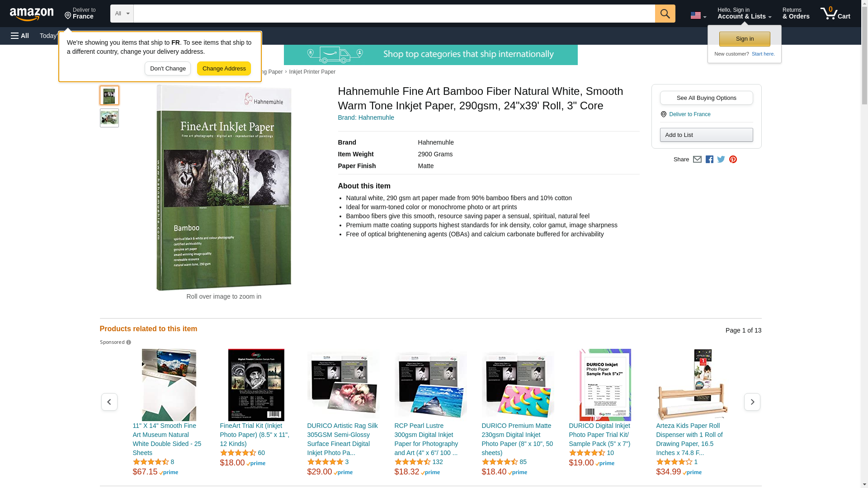Screen dimensions: 868x488
Task: Select second product thumbnail
Action: click(x=109, y=118)
